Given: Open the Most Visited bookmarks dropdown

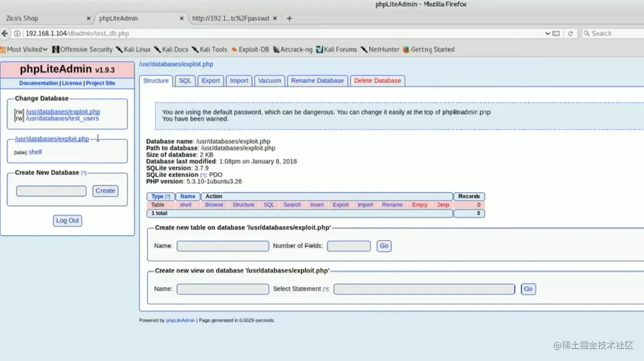Looking at the screenshot, I should pyautogui.click(x=24, y=49).
